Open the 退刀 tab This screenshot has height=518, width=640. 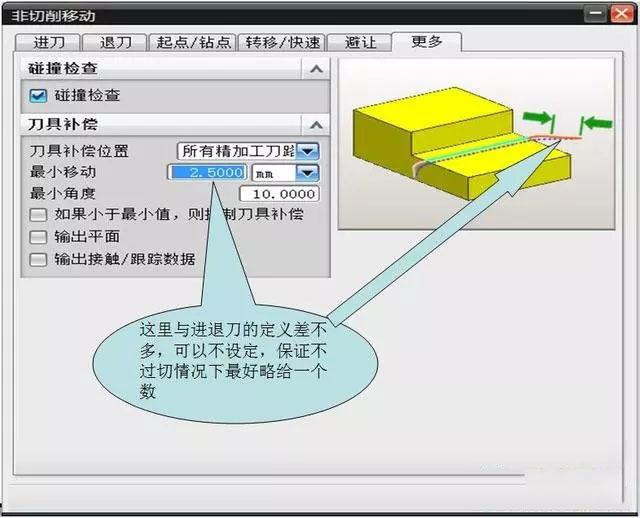[x=115, y=42]
